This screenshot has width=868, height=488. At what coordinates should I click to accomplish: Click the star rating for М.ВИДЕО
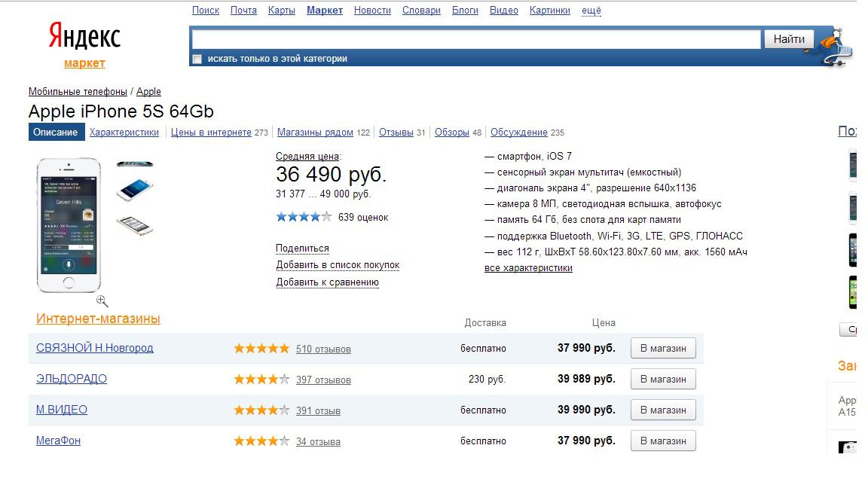click(x=261, y=410)
